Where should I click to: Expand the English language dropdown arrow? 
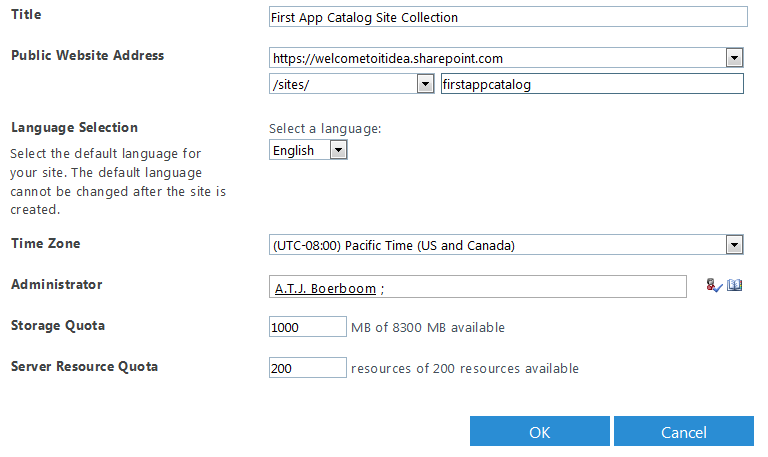(338, 150)
